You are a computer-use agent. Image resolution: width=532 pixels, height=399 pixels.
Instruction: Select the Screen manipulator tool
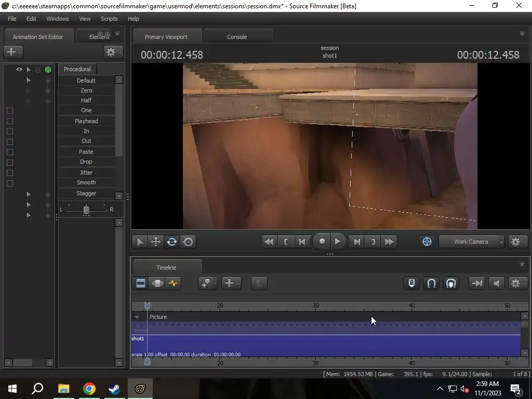(x=188, y=242)
